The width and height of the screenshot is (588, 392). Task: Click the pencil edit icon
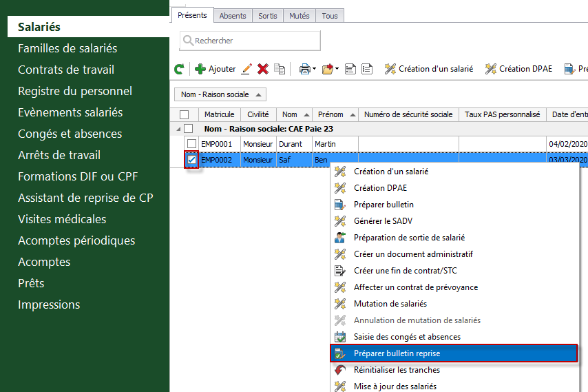click(x=246, y=69)
